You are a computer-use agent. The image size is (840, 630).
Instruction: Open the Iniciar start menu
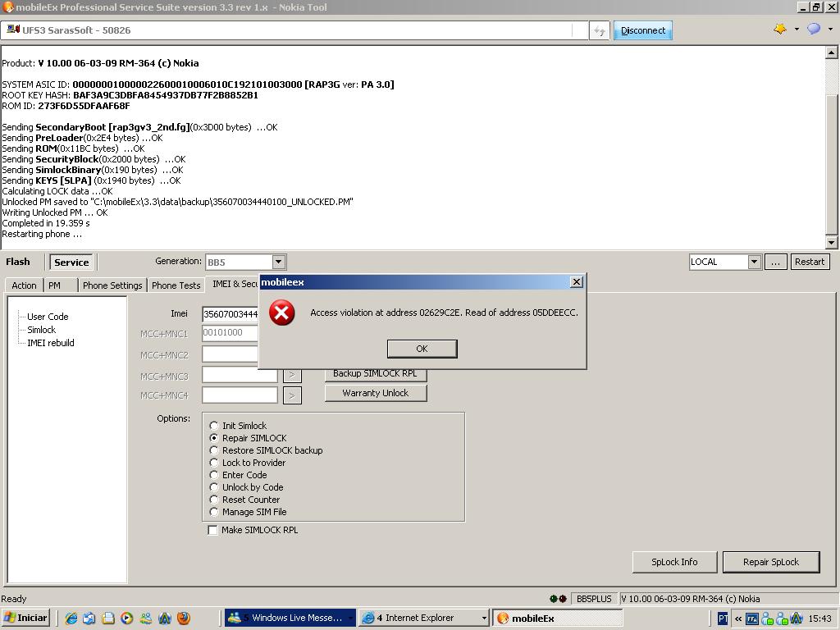pyautogui.click(x=25, y=619)
